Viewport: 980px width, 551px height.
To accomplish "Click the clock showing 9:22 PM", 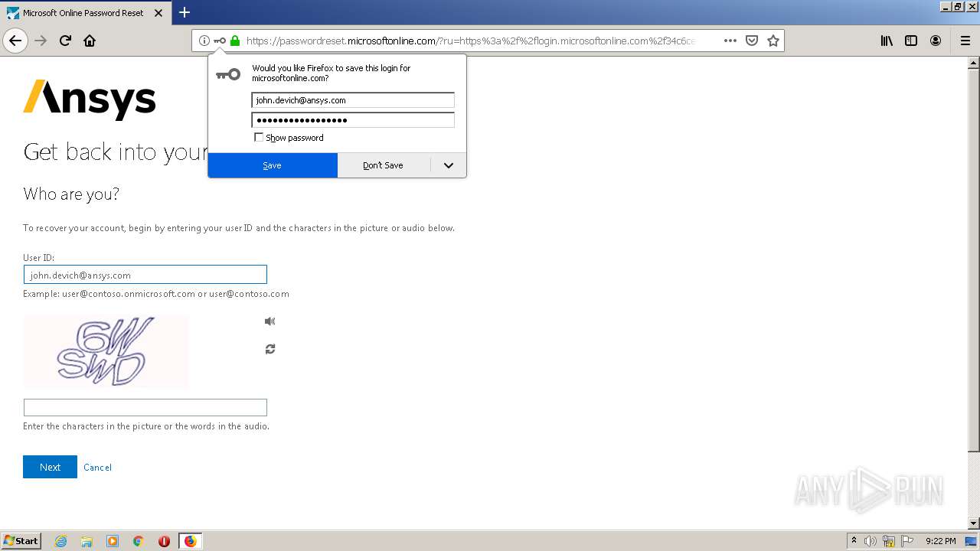I will pos(940,541).
